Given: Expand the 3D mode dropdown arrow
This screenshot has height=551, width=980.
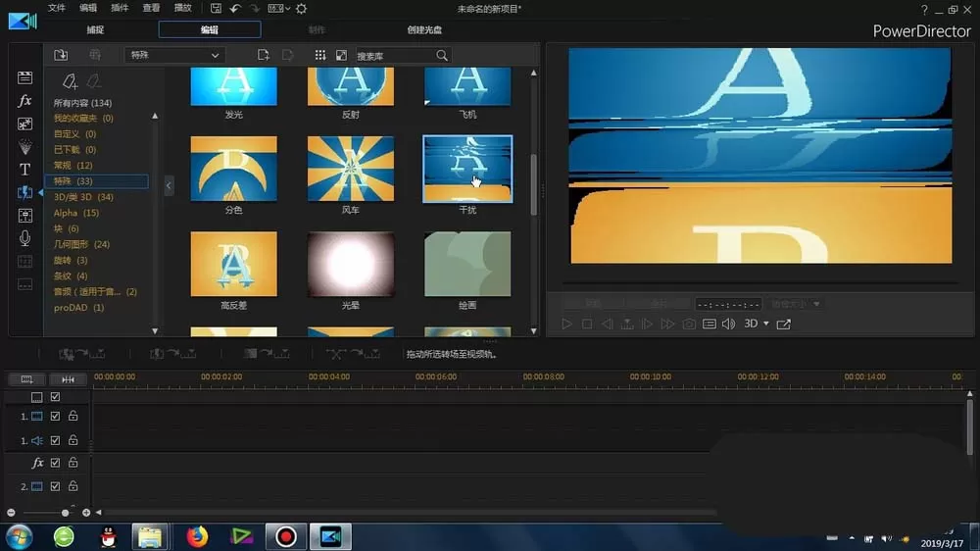Looking at the screenshot, I should [x=766, y=324].
